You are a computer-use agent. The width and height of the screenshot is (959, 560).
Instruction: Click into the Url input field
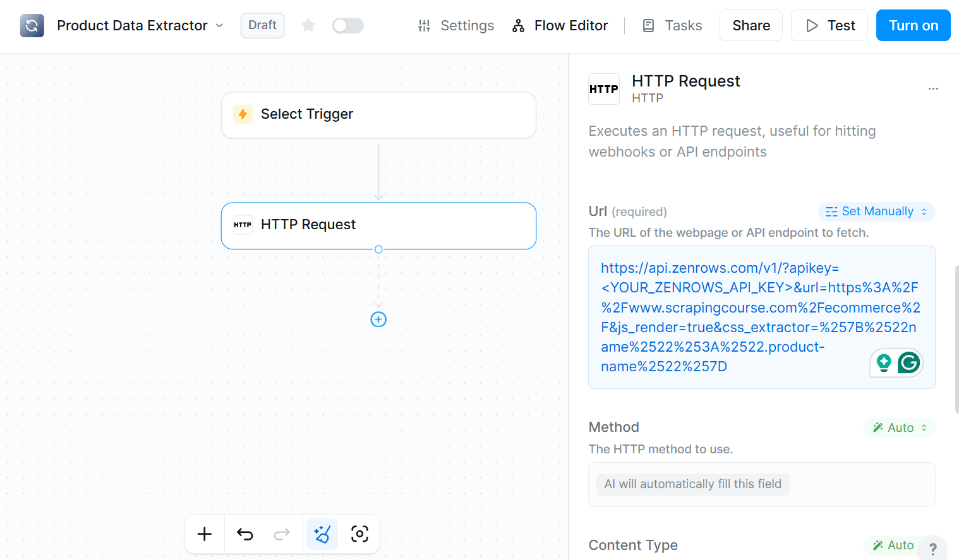click(x=761, y=317)
